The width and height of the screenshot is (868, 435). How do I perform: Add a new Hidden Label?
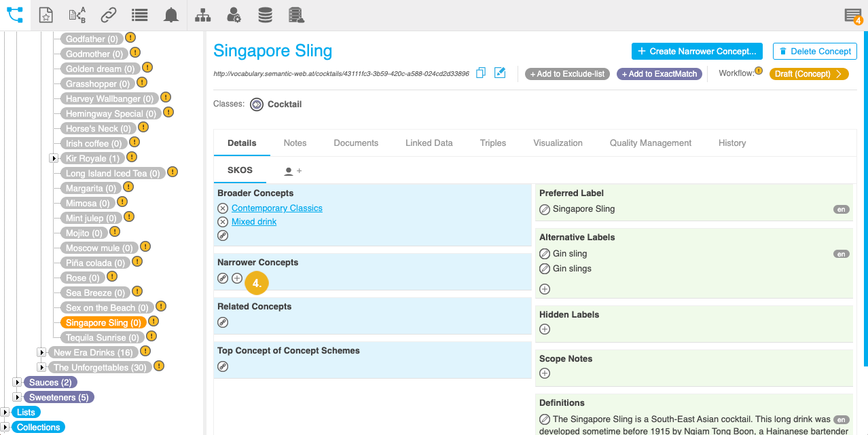[x=544, y=329]
